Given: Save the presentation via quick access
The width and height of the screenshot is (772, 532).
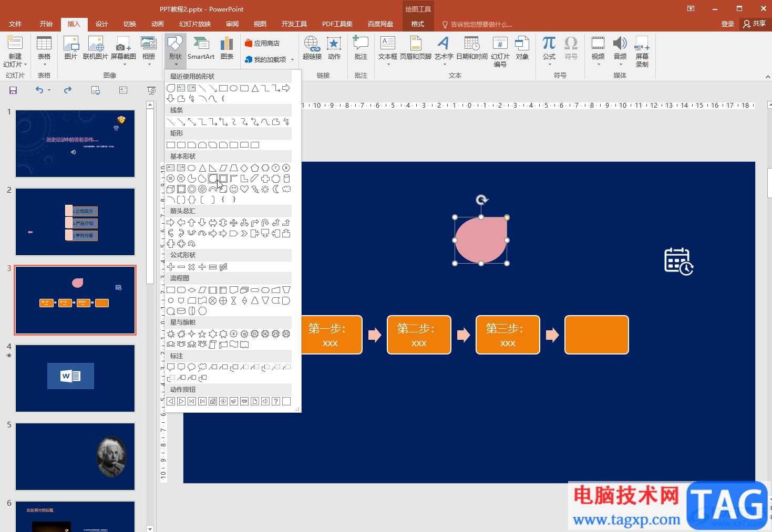Looking at the screenshot, I should pyautogui.click(x=13, y=90).
